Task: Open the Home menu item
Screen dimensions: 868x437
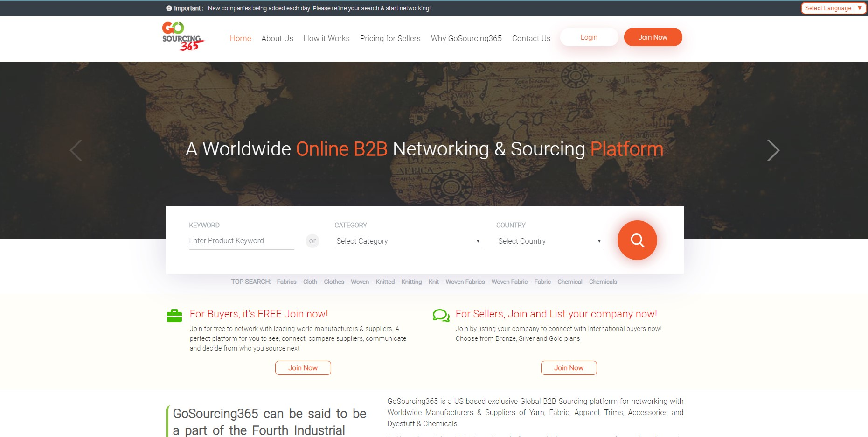Action: [241, 38]
